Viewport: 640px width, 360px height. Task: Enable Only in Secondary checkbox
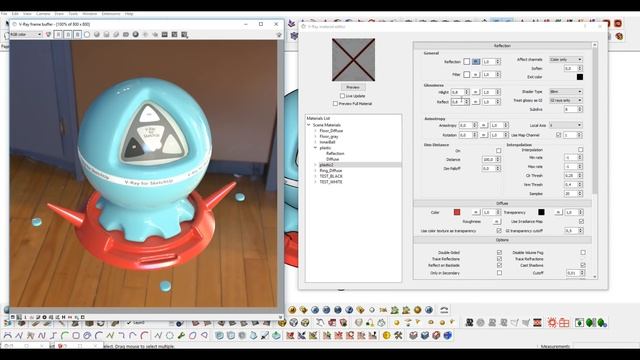(x=499, y=273)
